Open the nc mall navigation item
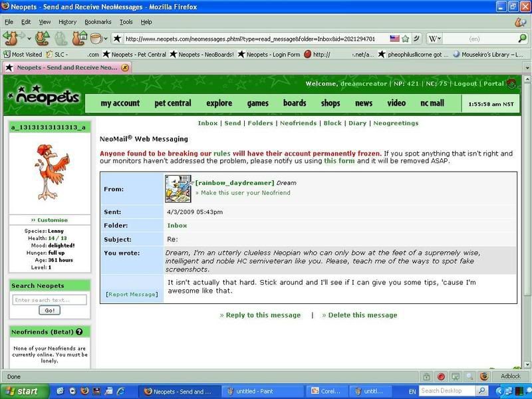The width and height of the screenshot is (532, 399). pyautogui.click(x=432, y=103)
